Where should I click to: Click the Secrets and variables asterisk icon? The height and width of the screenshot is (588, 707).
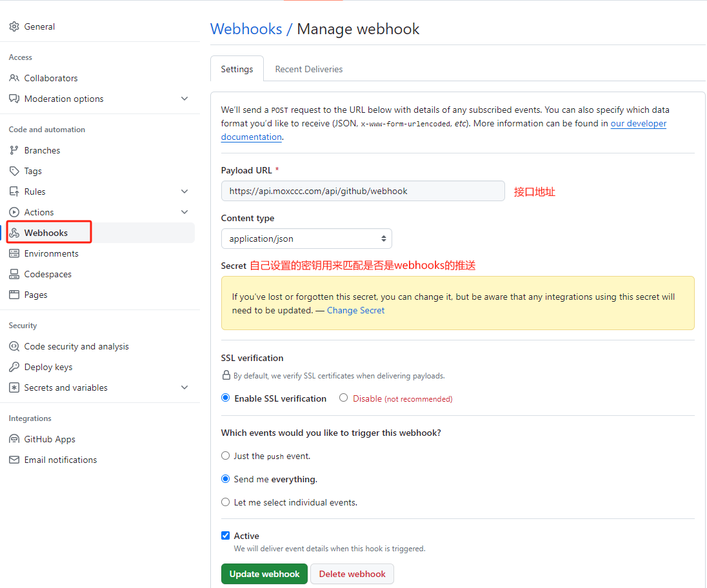[x=14, y=387]
